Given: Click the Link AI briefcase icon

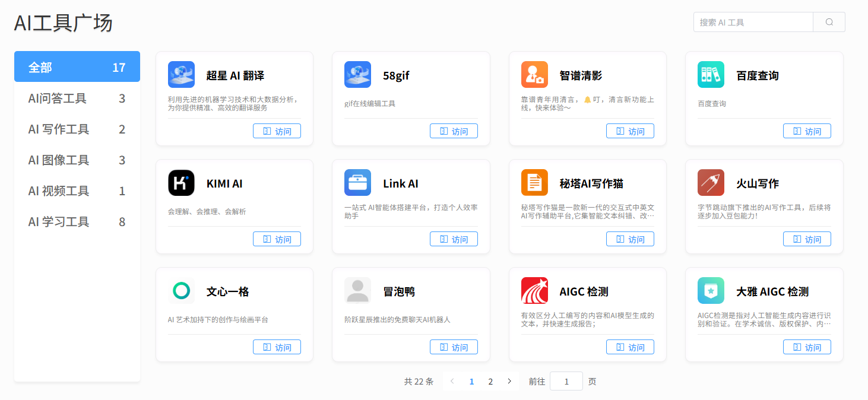Looking at the screenshot, I should click(x=357, y=182).
